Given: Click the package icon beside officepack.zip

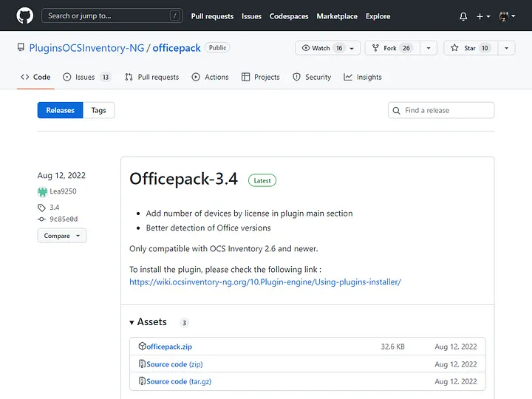Looking at the screenshot, I should (142, 346).
